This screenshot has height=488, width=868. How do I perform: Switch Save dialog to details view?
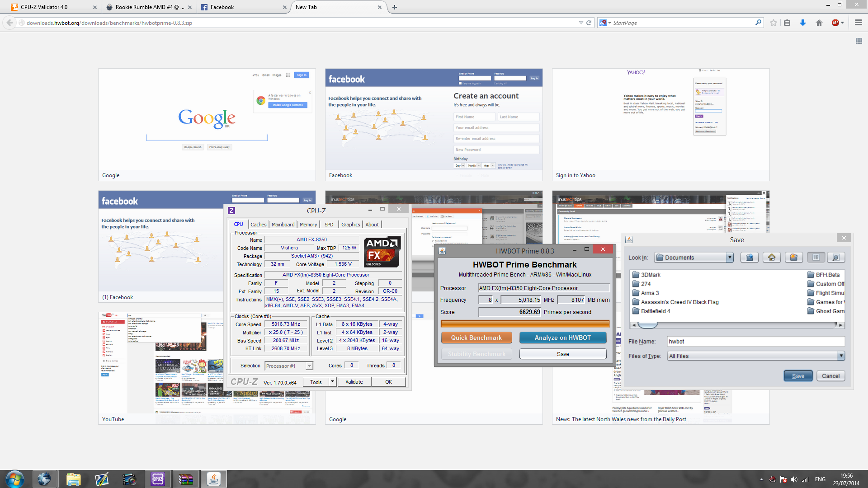click(x=836, y=258)
